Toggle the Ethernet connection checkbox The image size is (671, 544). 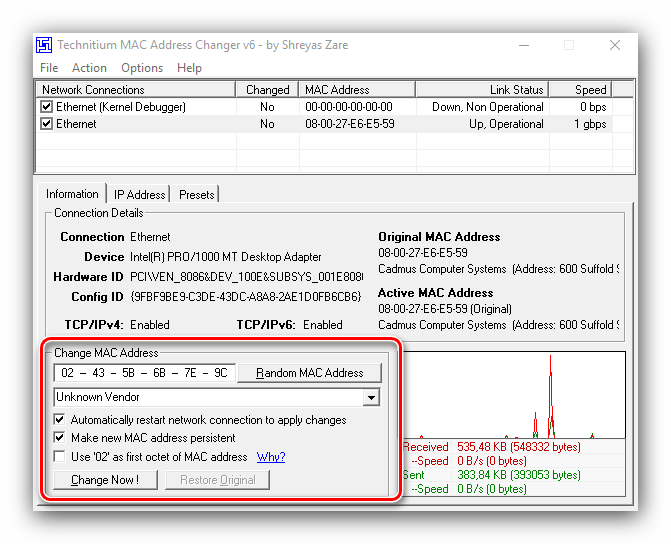(x=46, y=124)
